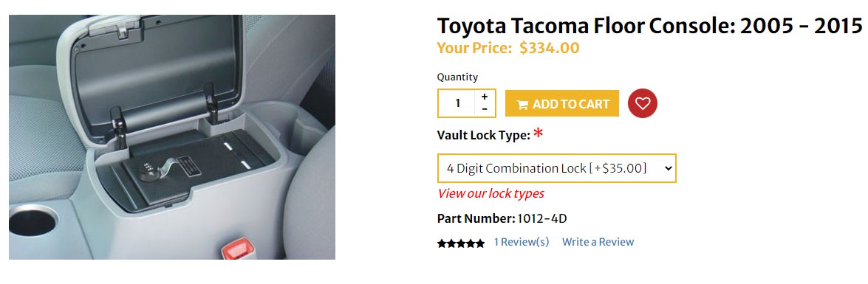Click the Vault Lock Type label
Screen dimensions: 868x284
point(483,136)
